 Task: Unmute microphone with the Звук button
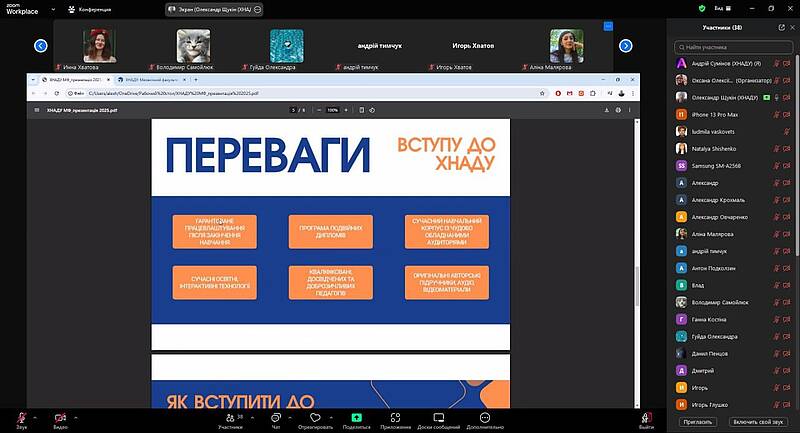pos(20,418)
